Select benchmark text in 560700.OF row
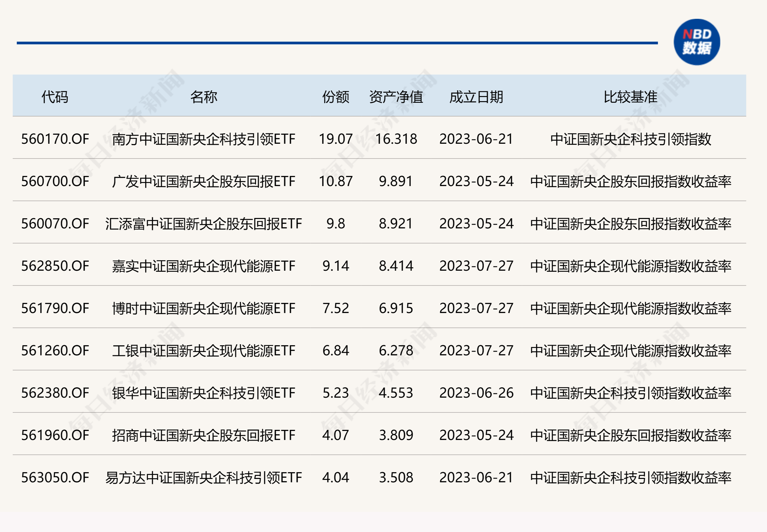767x532 pixels. [631, 181]
